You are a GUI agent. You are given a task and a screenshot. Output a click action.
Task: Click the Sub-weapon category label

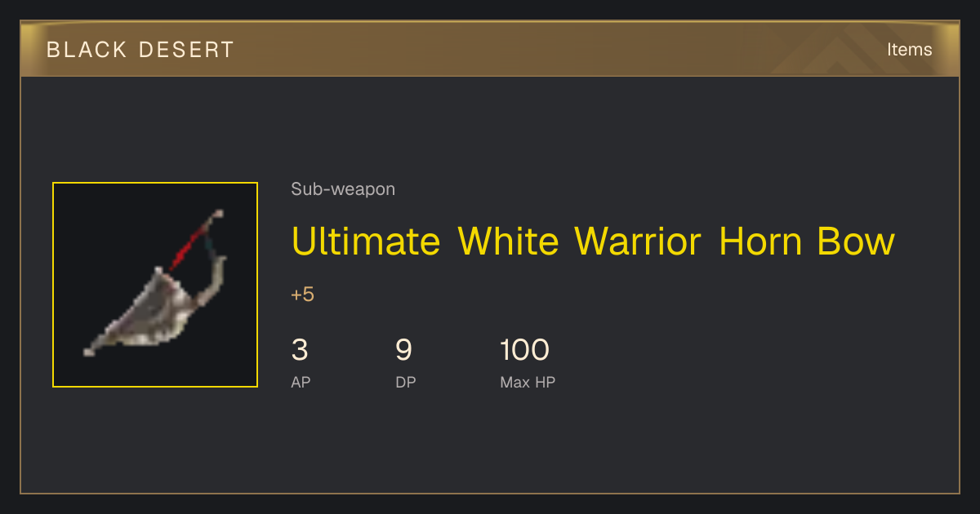point(343,189)
